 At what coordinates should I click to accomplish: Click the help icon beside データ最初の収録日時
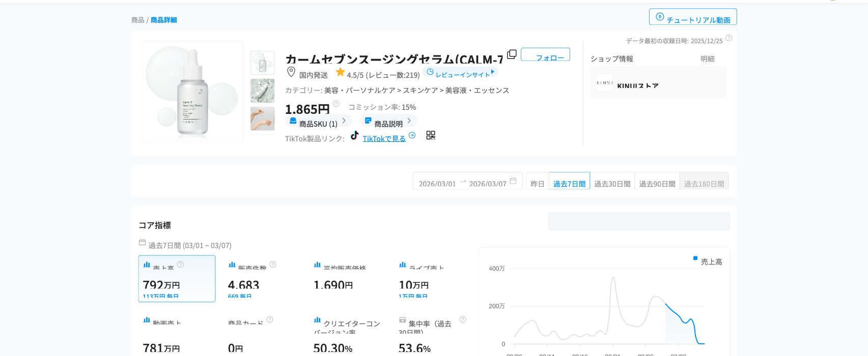729,38
